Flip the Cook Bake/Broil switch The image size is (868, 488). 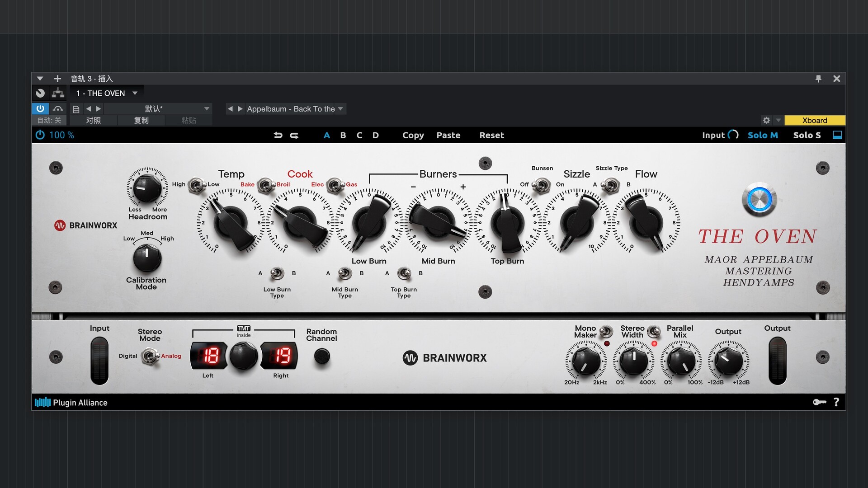[x=266, y=185]
